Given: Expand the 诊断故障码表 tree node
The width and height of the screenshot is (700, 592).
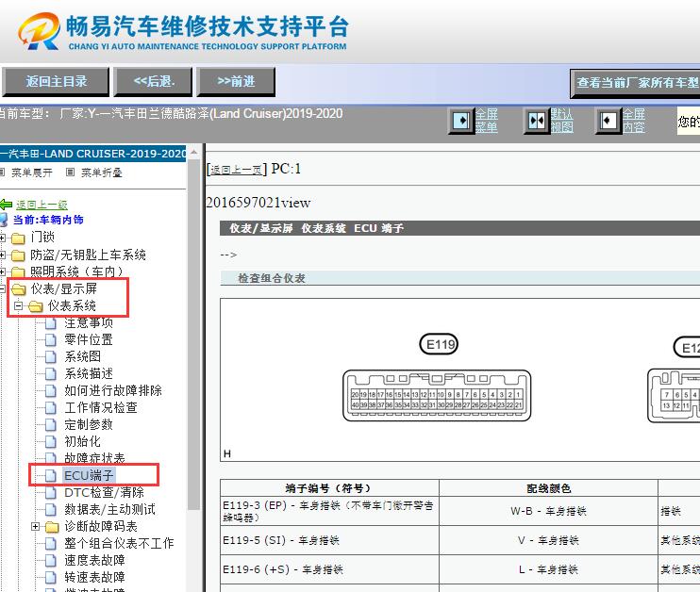Looking at the screenshot, I should [35, 526].
